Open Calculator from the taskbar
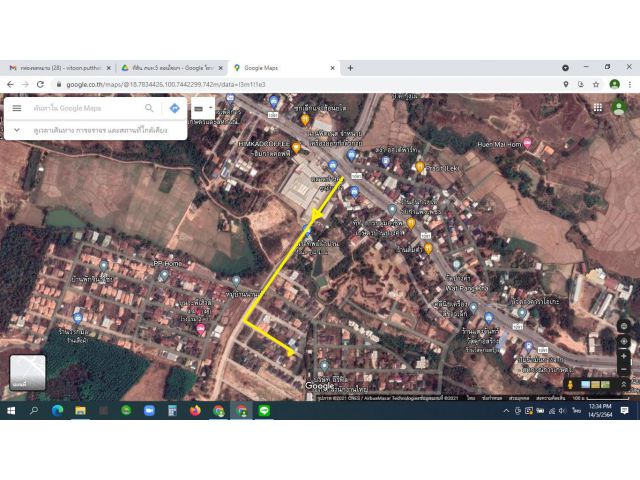Viewport: 640px width, 480px height. [172, 411]
